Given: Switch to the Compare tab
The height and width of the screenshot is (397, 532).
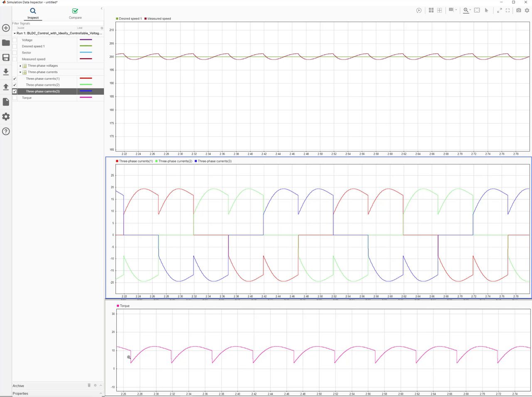Looking at the screenshot, I should point(75,13).
